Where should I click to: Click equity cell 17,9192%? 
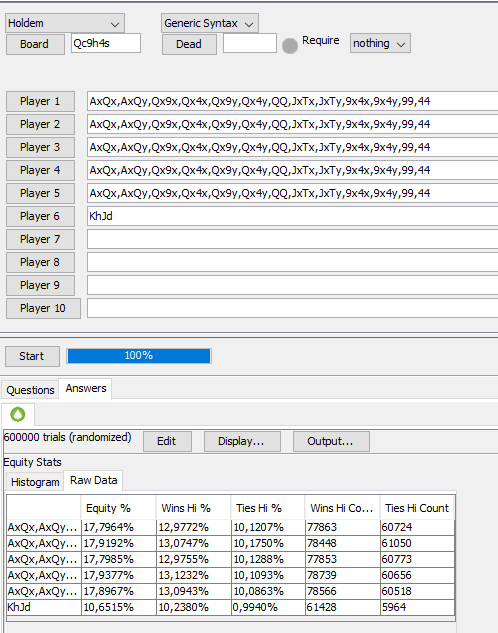119,543
